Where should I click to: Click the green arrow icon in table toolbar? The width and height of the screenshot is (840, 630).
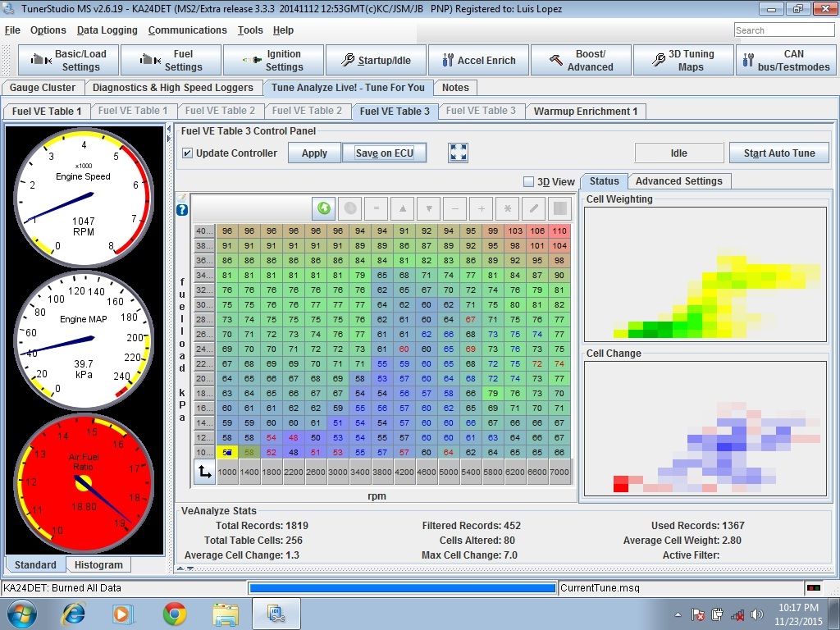click(x=323, y=208)
